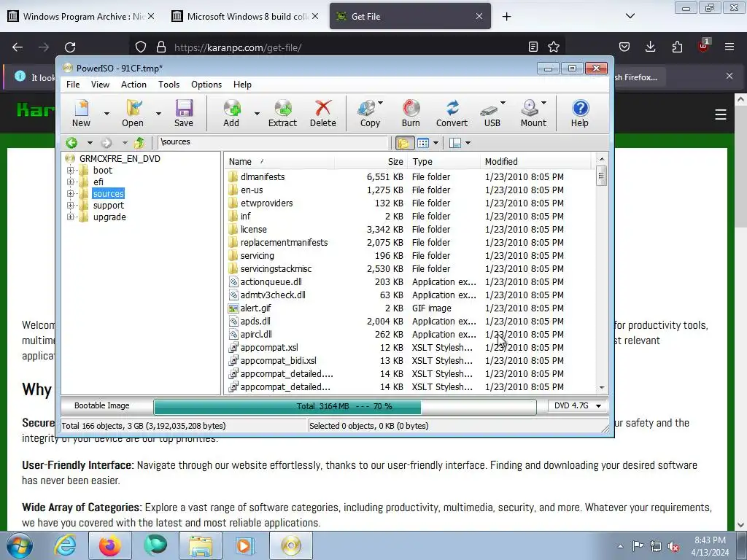Expand the upgrade folder tree node
The width and height of the screenshot is (747, 560).
coord(71,217)
